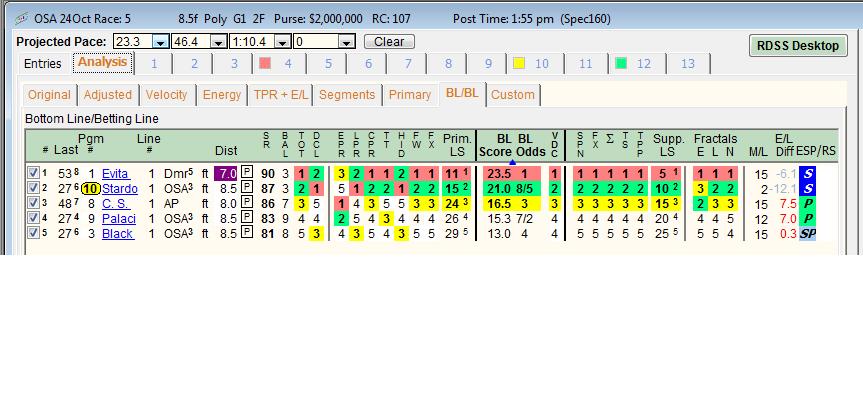Open the 46.4 projected pace dropdown

coord(219,42)
